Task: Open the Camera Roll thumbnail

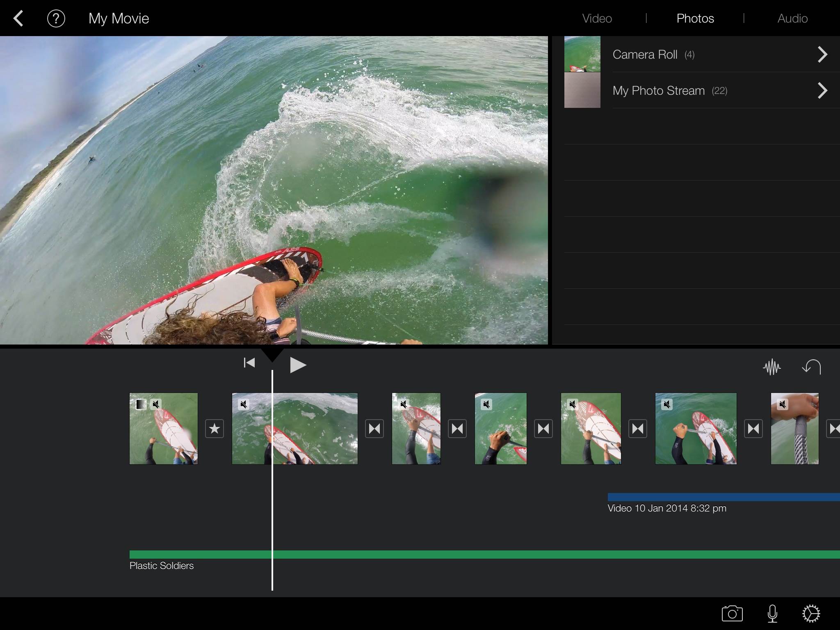Action: point(582,54)
